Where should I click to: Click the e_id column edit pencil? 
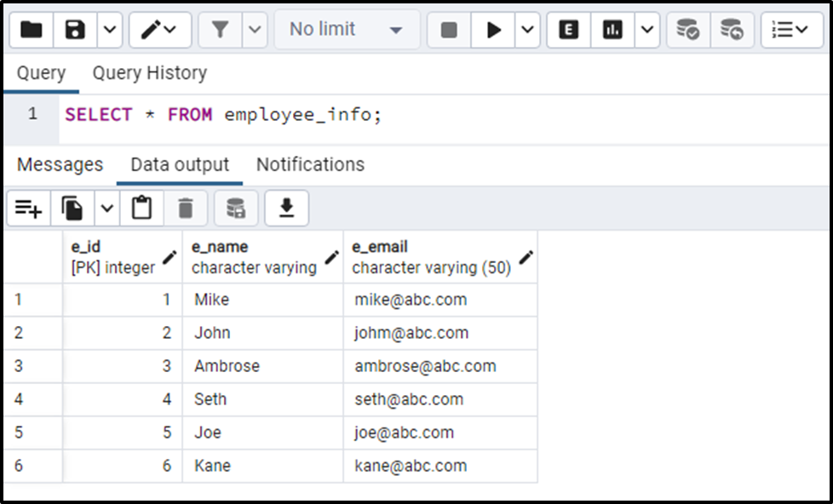coord(169,258)
